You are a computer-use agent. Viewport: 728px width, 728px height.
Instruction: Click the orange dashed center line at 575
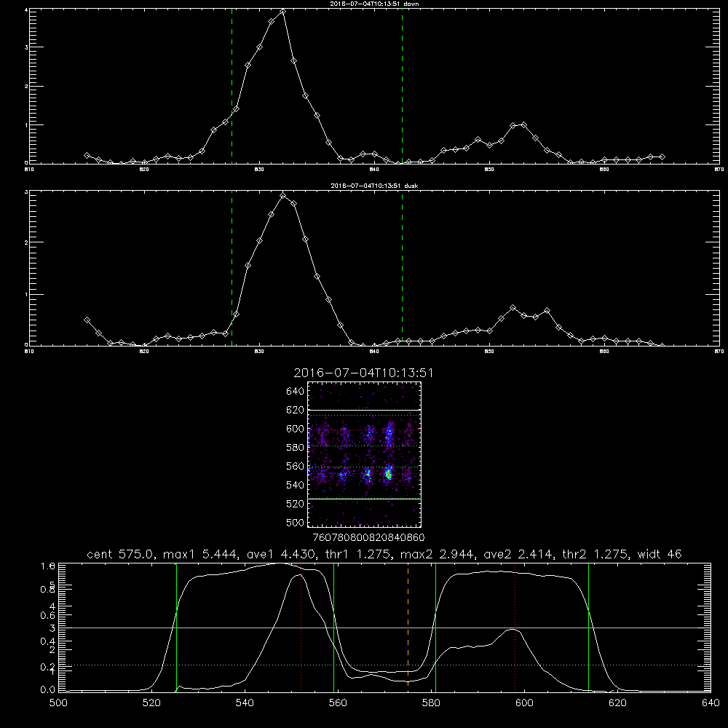(x=408, y=628)
